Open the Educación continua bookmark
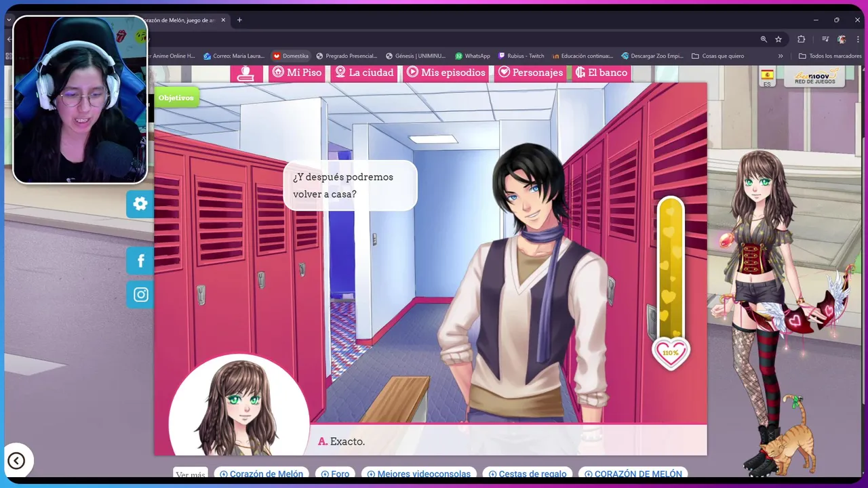The image size is (868, 488). (x=583, y=56)
